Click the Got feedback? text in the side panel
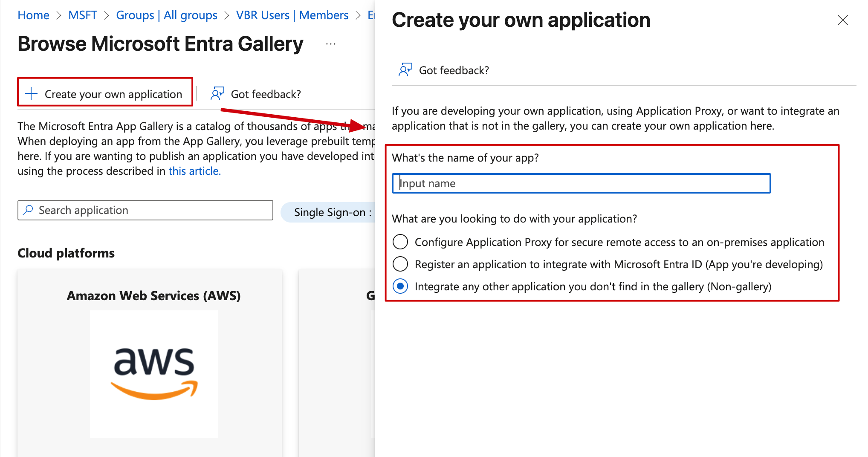 (454, 70)
